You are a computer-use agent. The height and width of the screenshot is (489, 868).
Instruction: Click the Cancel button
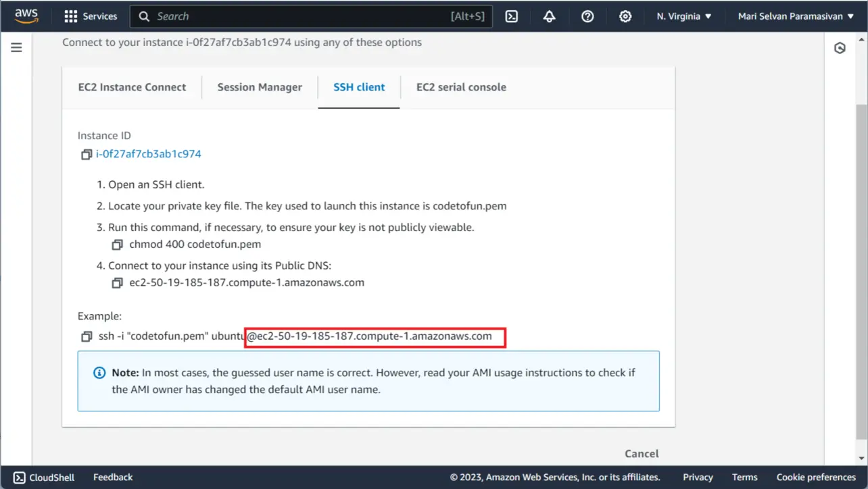[642, 454]
